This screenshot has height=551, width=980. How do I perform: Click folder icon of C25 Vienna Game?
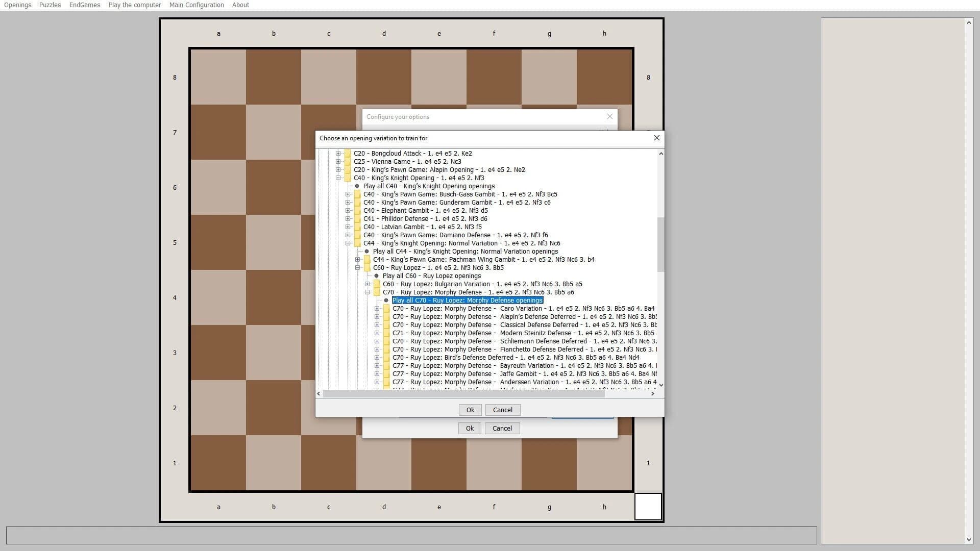pyautogui.click(x=348, y=161)
